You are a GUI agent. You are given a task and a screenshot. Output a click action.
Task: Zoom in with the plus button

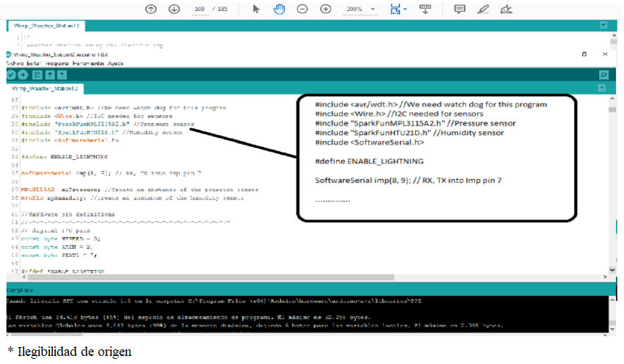pos(325,9)
